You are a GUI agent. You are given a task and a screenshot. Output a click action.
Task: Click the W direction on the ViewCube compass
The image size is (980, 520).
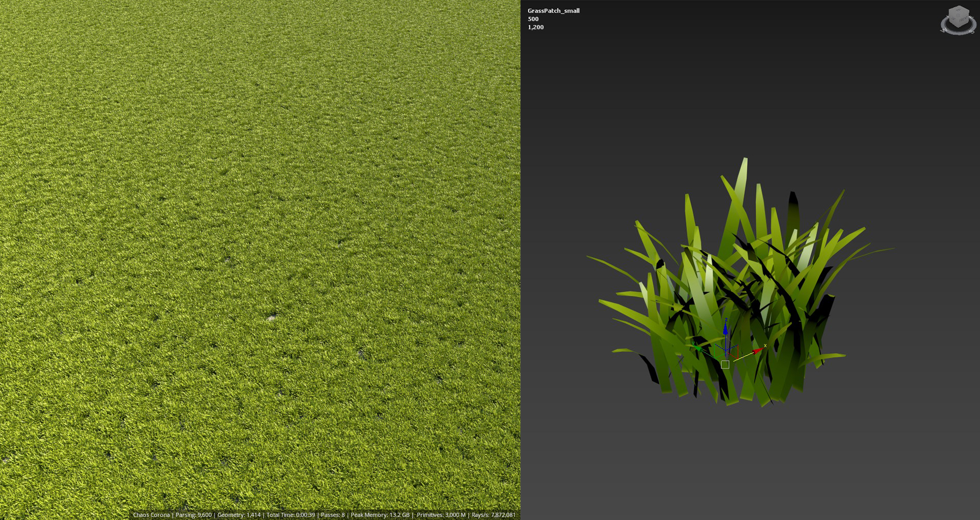coord(944,30)
